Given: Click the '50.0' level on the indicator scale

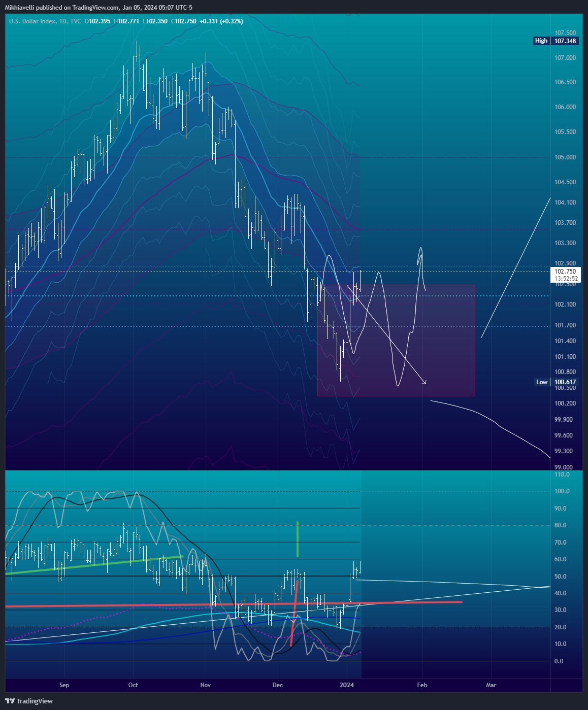Looking at the screenshot, I should click(x=561, y=577).
